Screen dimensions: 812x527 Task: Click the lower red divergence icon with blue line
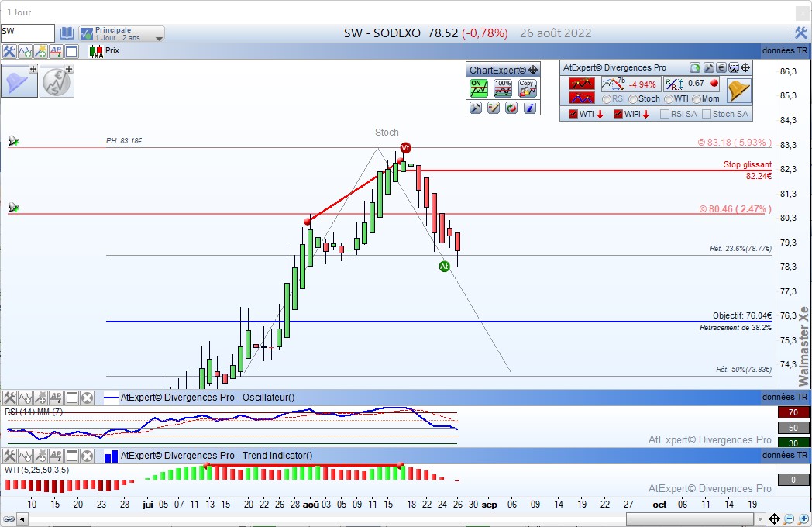(x=582, y=98)
